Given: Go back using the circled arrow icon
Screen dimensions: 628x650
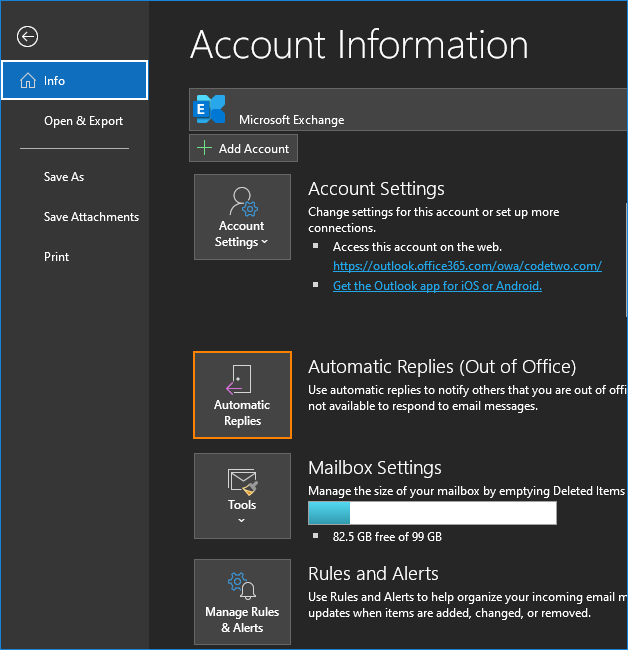Looking at the screenshot, I should point(27,37).
